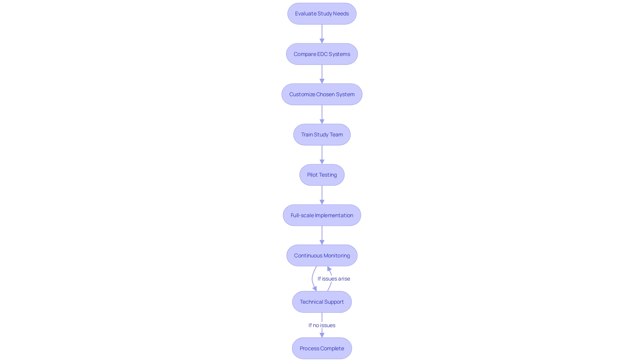This screenshot has height=362, width=644.
Task: Expand the Continuous Monitoring decision branch
Action: 322,255
